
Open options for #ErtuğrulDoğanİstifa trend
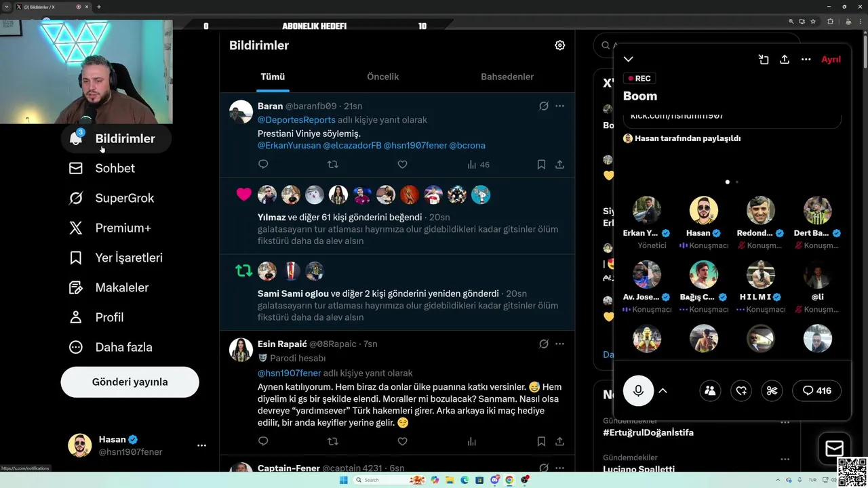click(785, 422)
